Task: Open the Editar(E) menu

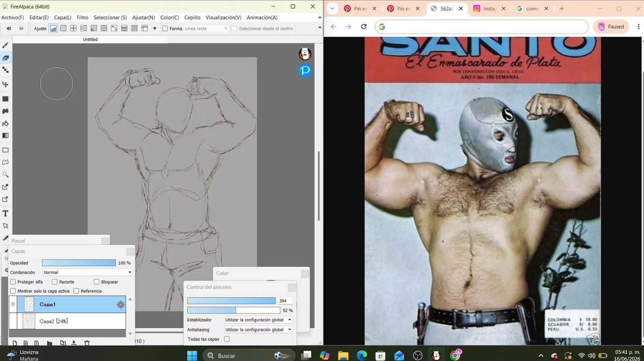Action: pyautogui.click(x=39, y=18)
